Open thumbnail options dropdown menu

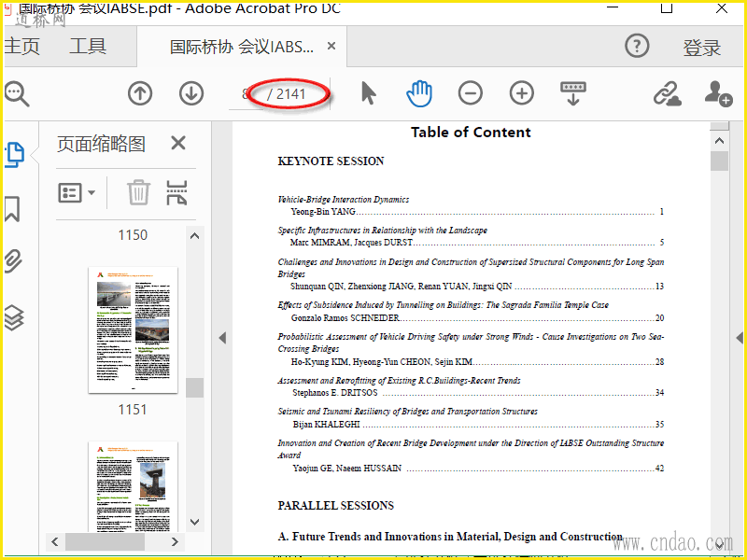click(77, 193)
